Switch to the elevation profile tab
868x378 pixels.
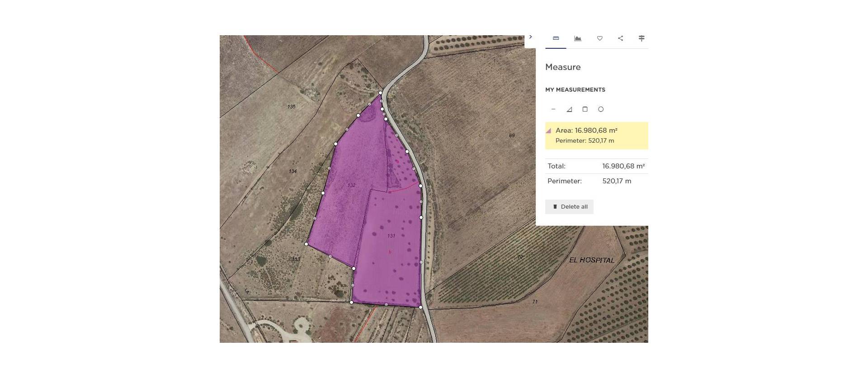coord(577,38)
